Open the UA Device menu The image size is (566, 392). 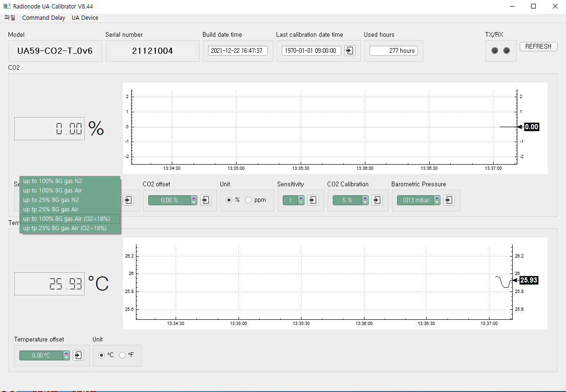coord(85,17)
